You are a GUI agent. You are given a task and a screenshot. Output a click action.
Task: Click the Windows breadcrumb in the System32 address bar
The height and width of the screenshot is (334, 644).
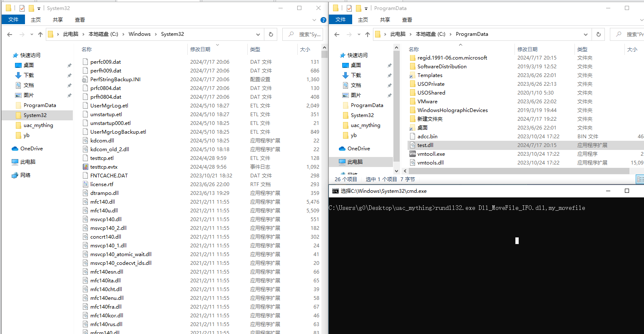click(139, 34)
